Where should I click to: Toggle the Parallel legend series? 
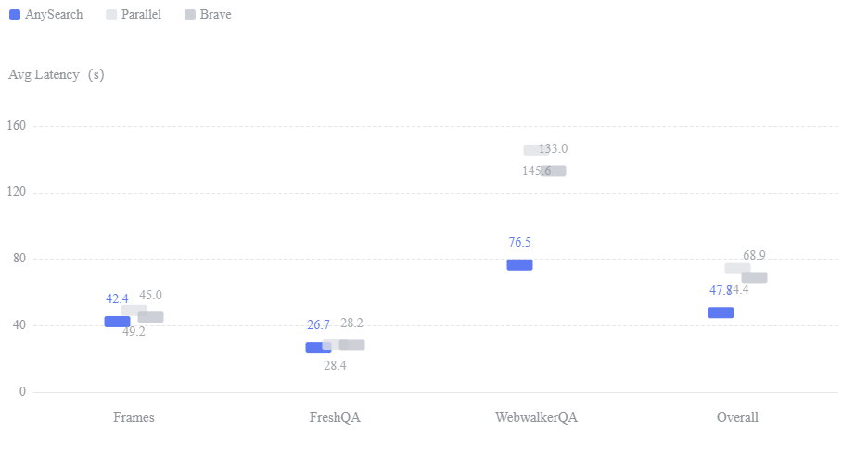(x=134, y=15)
